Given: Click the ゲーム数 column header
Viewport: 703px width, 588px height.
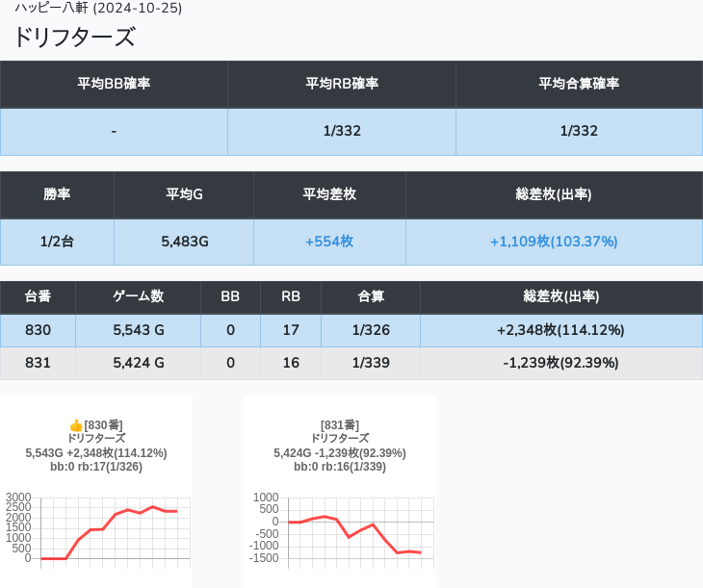Looking at the screenshot, I should tap(138, 297).
